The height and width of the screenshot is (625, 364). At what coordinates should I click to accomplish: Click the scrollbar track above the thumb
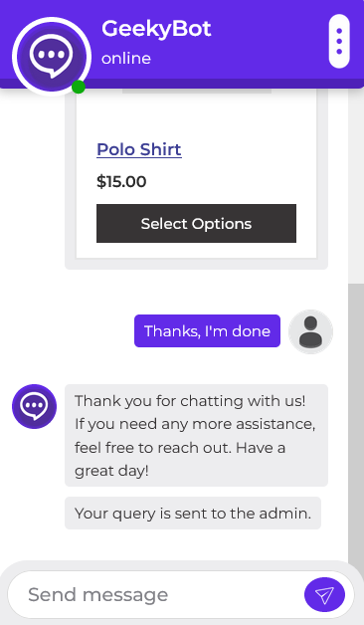click(x=356, y=187)
